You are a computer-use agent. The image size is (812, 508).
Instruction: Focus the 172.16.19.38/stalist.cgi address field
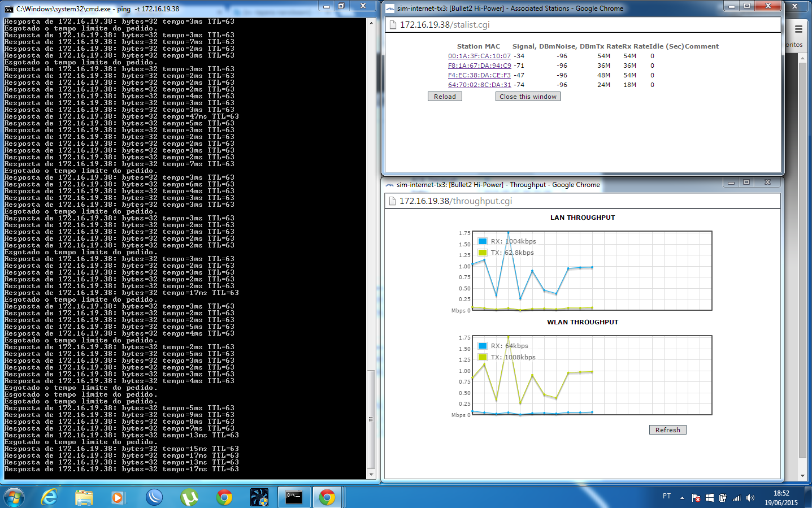click(x=583, y=25)
